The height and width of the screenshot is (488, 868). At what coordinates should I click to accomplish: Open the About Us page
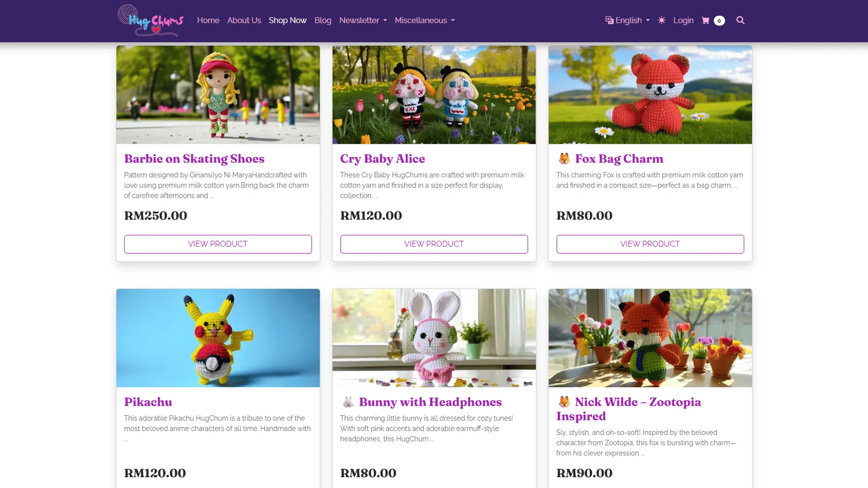click(244, 21)
